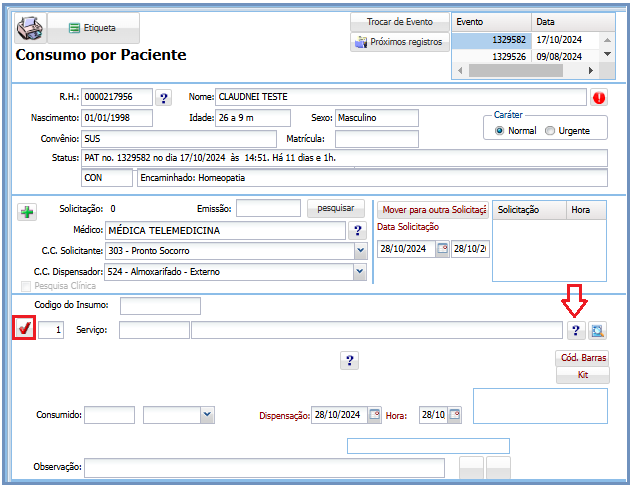Expand the C.C. Dispensador dropdown
The height and width of the screenshot is (490, 634).
pyautogui.click(x=360, y=271)
